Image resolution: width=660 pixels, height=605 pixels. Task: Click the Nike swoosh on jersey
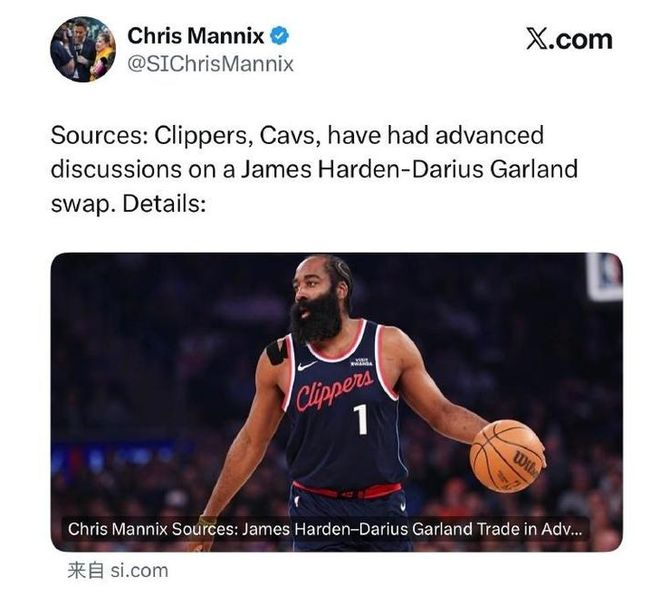pyautogui.click(x=307, y=366)
